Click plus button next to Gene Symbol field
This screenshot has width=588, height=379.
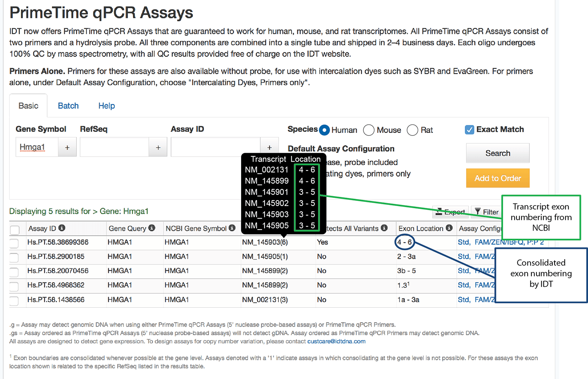[67, 147]
